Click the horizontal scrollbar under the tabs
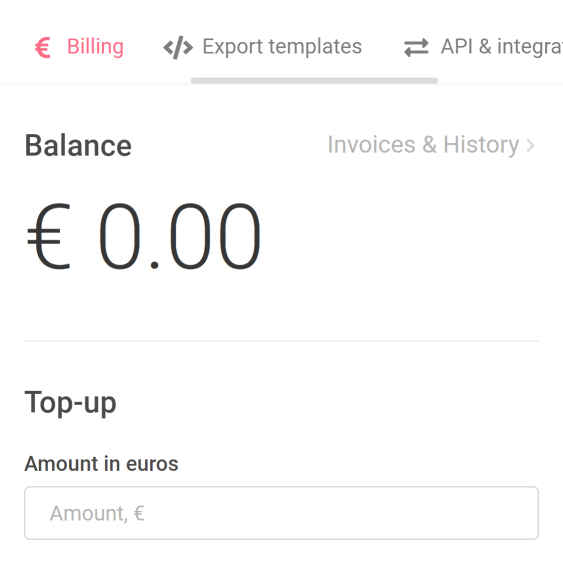The height and width of the screenshot is (563, 563). point(314,80)
